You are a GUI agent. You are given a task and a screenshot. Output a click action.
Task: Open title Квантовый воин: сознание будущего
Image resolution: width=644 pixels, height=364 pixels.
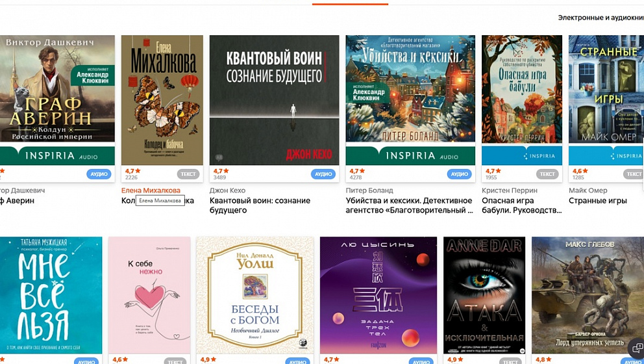pyautogui.click(x=260, y=205)
